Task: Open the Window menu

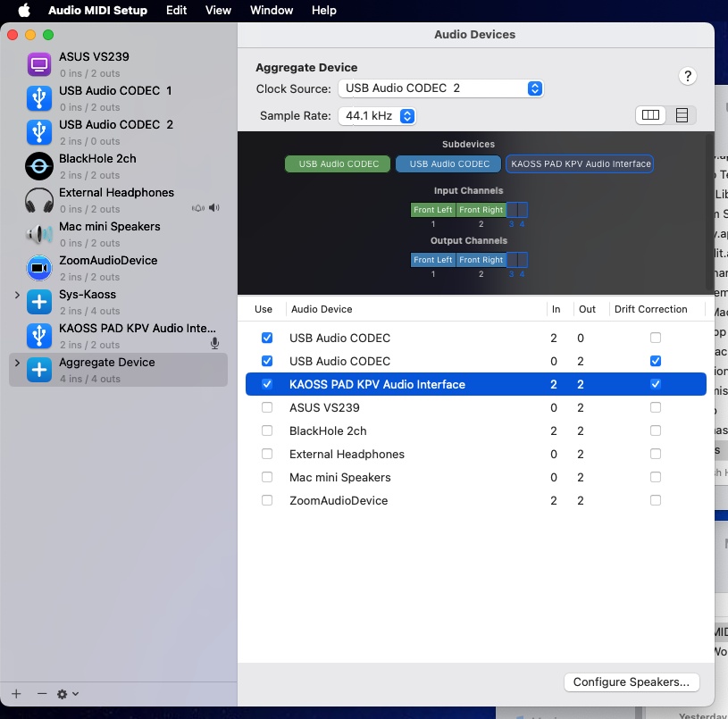Action: (x=272, y=10)
